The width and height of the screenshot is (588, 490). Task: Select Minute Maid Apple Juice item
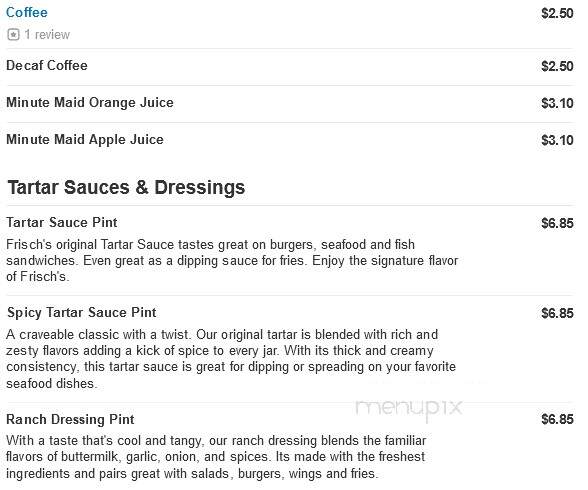pos(85,139)
